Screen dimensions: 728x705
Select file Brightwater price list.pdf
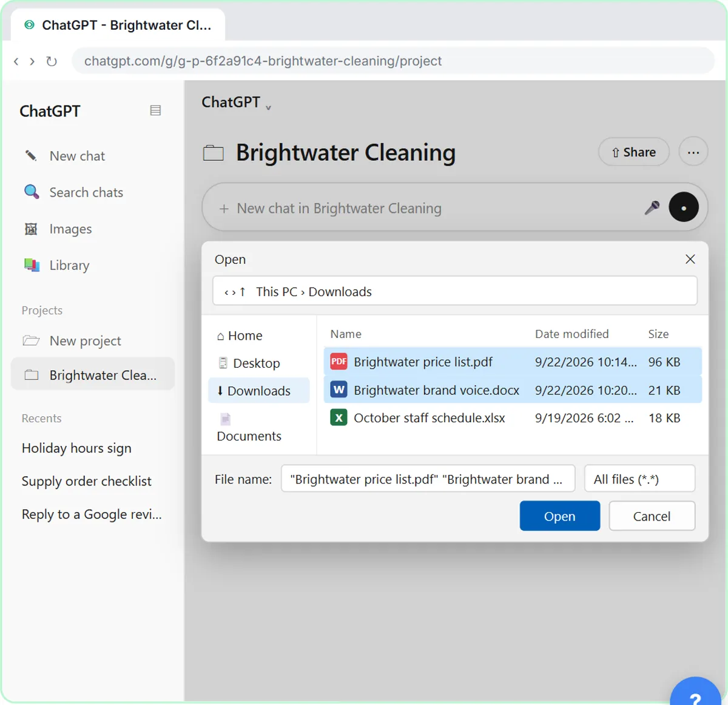click(x=513, y=362)
